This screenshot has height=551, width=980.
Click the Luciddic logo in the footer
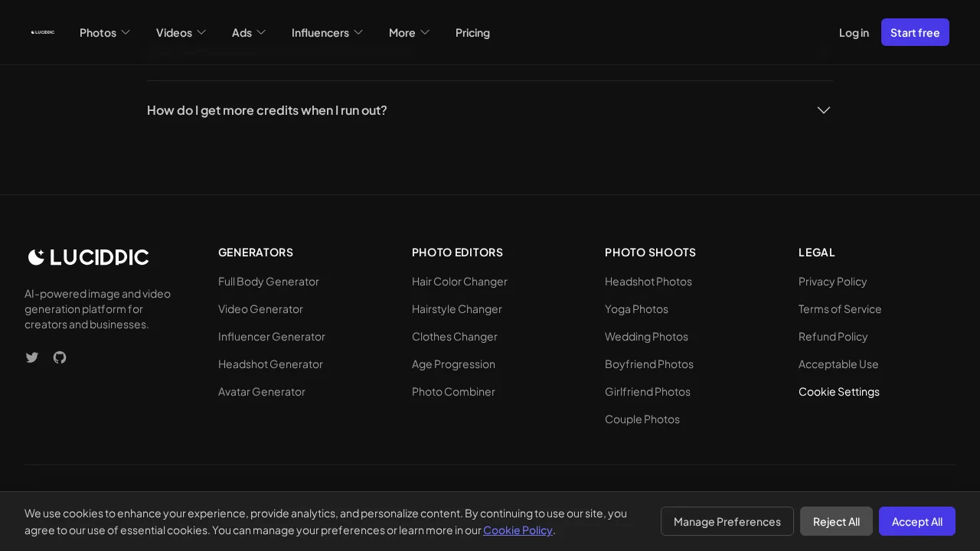point(87,257)
